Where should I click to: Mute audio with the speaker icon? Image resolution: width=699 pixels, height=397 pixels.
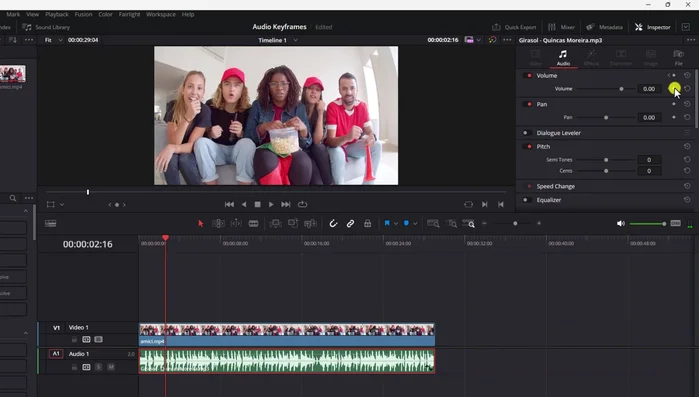point(621,223)
